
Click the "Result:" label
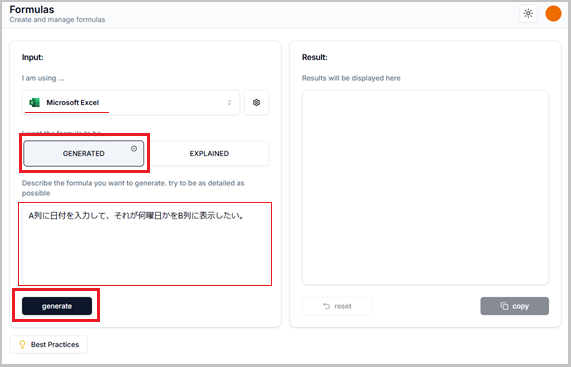click(x=315, y=57)
